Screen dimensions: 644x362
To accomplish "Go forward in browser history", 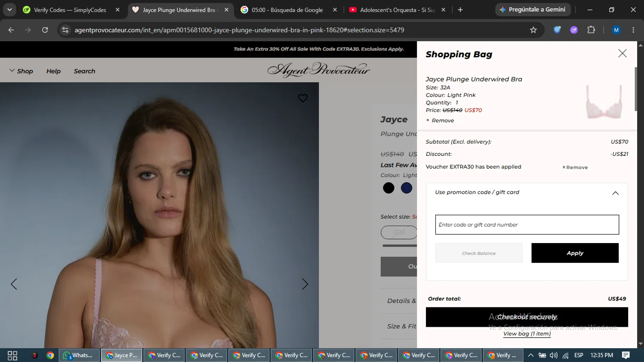I will tap(28, 30).
